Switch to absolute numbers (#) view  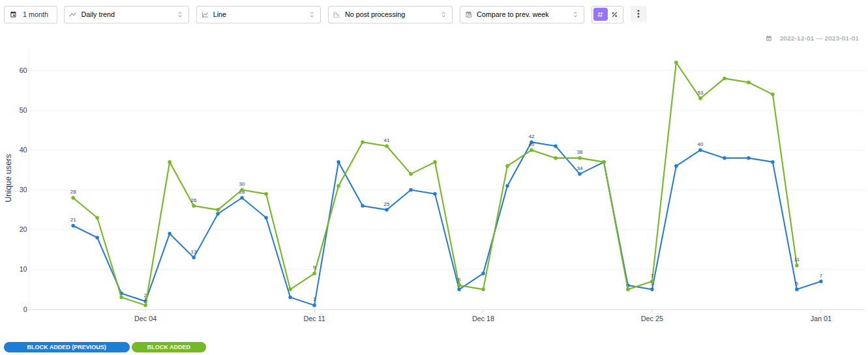click(x=600, y=14)
